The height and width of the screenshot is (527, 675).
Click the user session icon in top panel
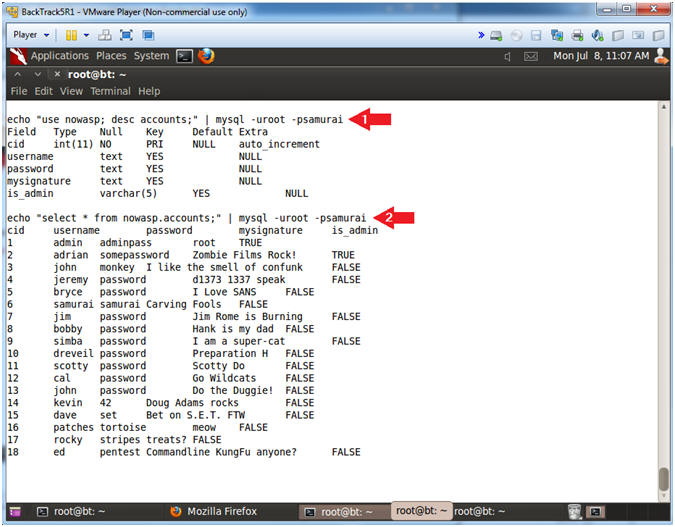click(x=661, y=56)
